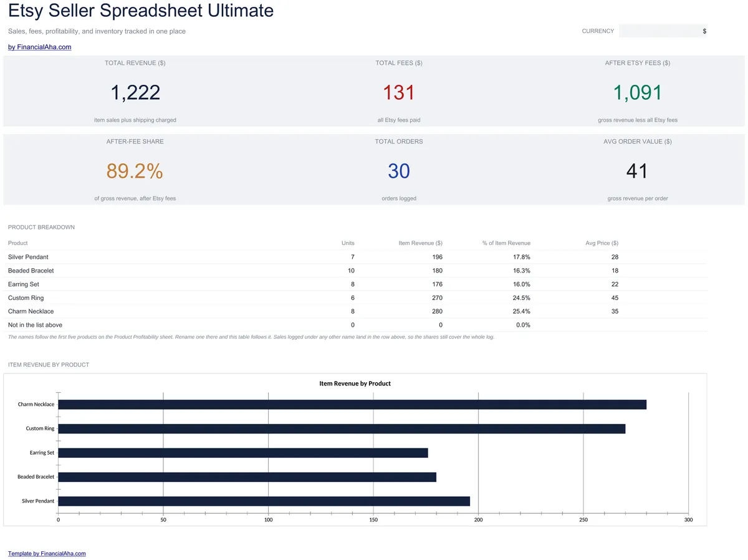748x560 pixels.
Task: Select the Charm Necklace product cell
Action: point(31,311)
